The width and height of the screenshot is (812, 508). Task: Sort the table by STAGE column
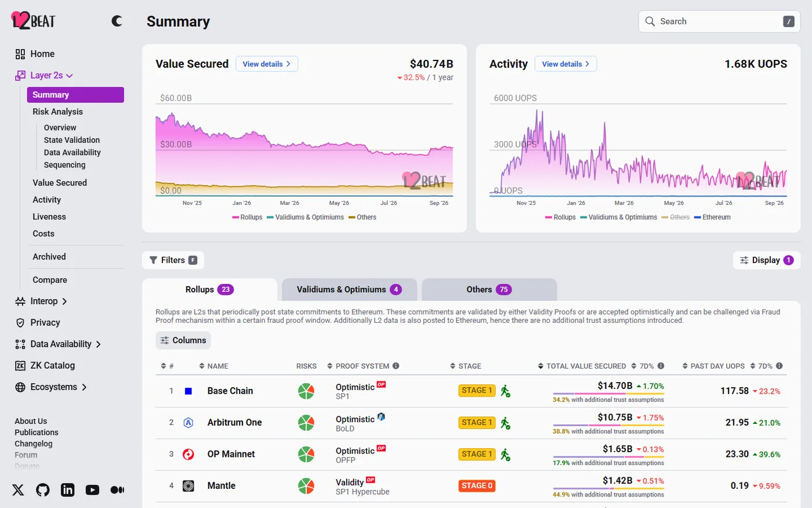[466, 366]
